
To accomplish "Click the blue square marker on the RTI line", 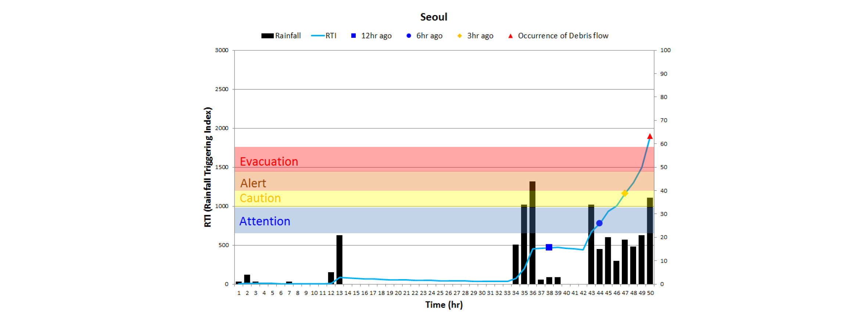I will point(549,248).
